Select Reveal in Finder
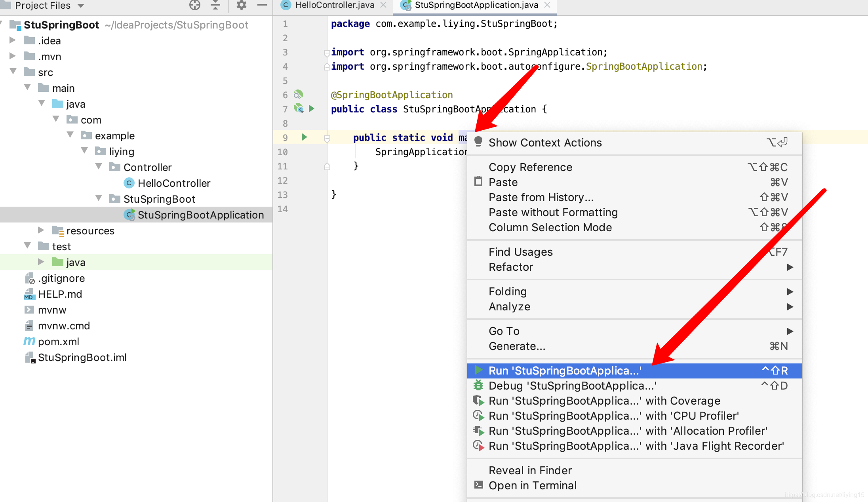This screenshot has height=502, width=868. coord(634,470)
